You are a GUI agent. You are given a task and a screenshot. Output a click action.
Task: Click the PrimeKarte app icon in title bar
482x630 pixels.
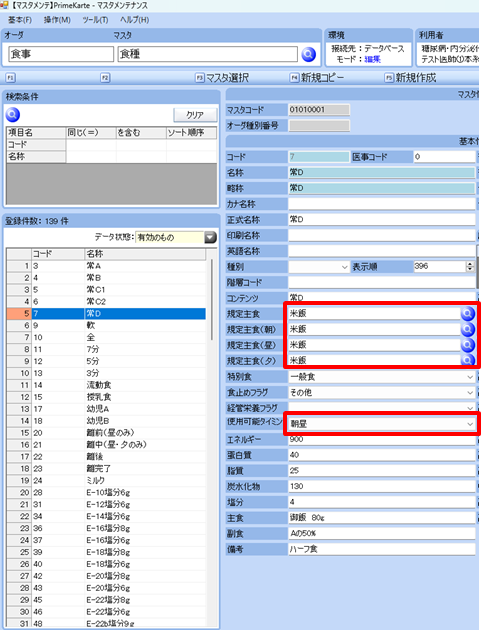click(x=5, y=5)
